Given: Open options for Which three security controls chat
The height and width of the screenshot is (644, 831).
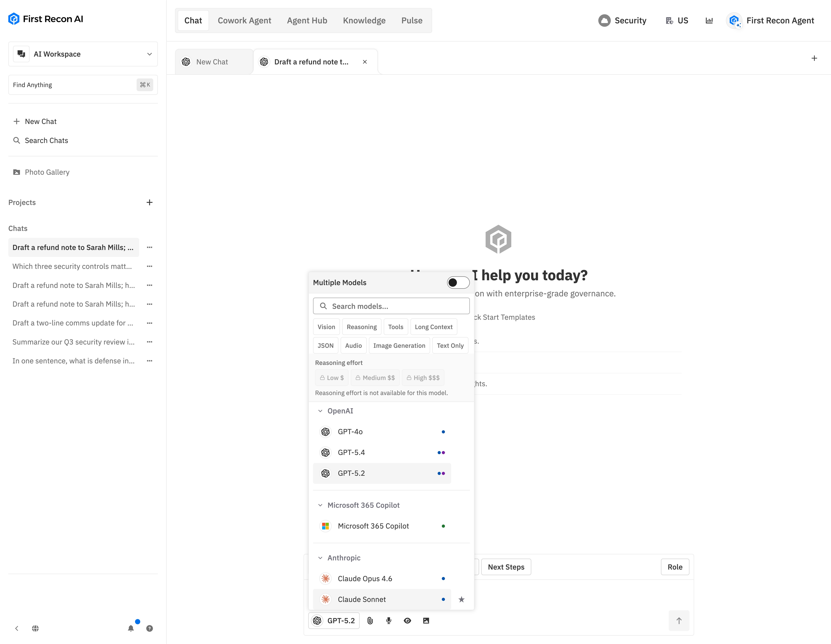Looking at the screenshot, I should click(150, 266).
